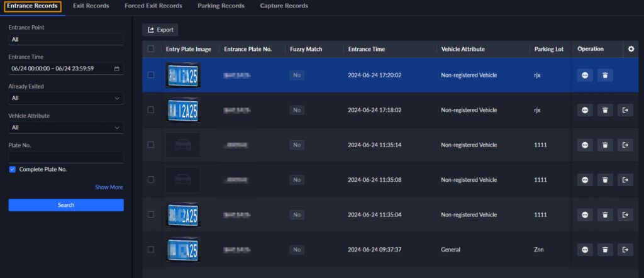Go to the Capture Records tab
644x278 pixels.
tap(284, 6)
